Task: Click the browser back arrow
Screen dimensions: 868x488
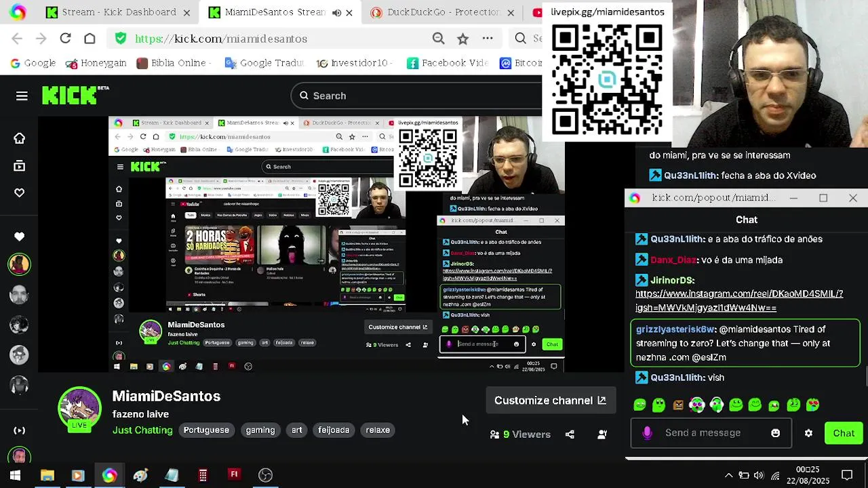Action: click(x=18, y=39)
